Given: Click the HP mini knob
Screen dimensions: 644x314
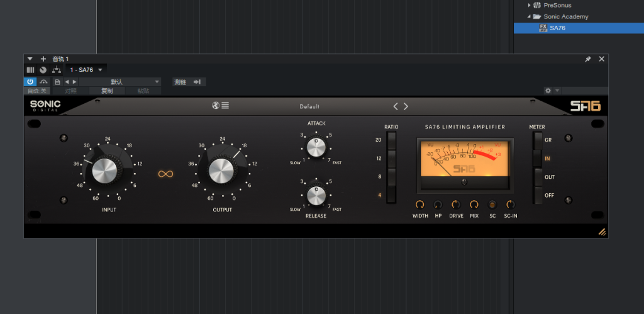Looking at the screenshot, I should click(438, 205).
